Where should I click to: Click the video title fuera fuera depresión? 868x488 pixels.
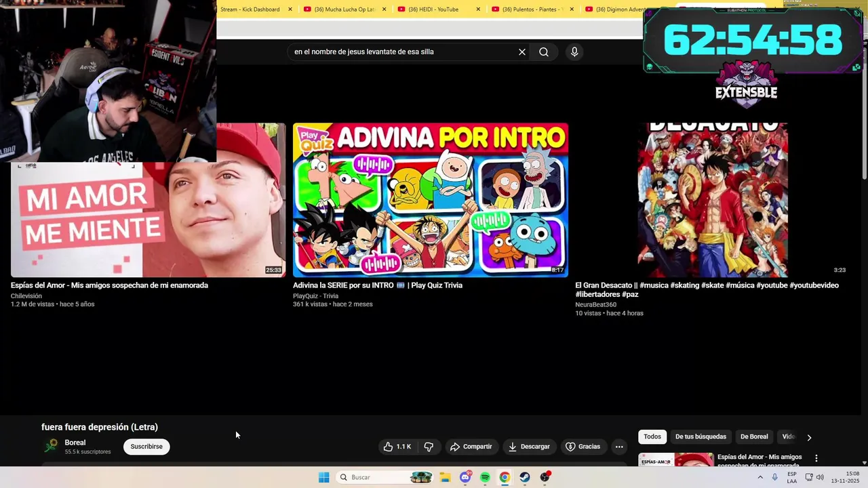(100, 427)
